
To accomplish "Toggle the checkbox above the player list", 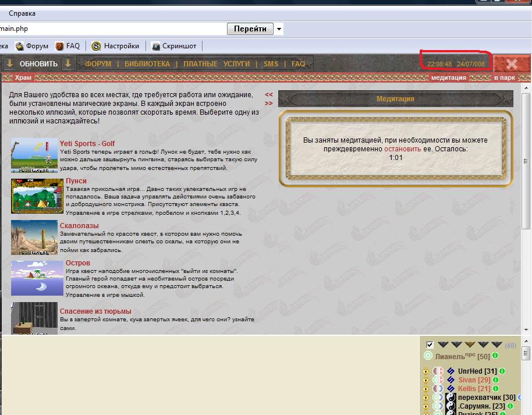I will tap(430, 345).
